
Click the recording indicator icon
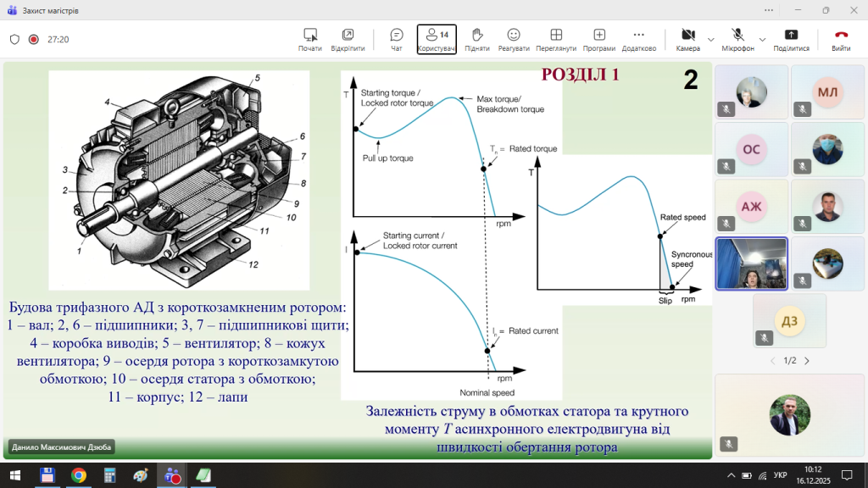[34, 39]
